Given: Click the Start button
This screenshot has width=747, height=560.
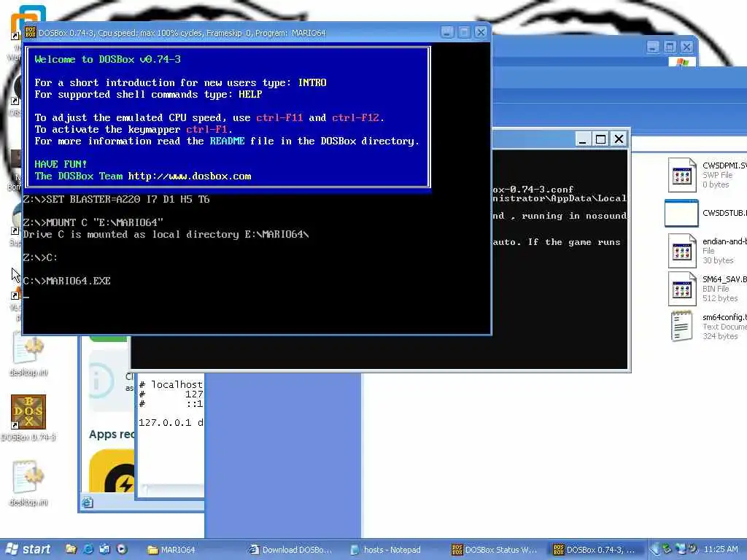Looking at the screenshot, I should (x=28, y=550).
